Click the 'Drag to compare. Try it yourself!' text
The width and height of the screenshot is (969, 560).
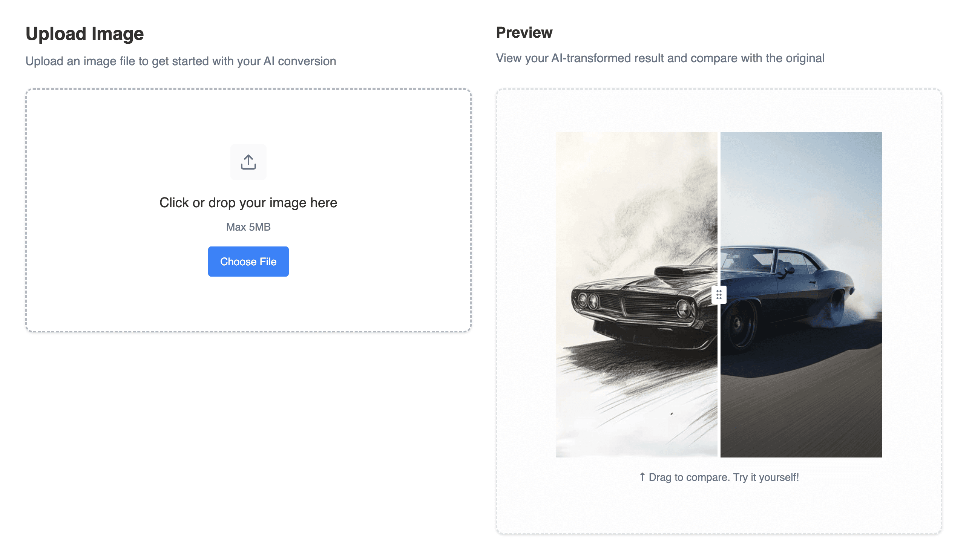(719, 477)
